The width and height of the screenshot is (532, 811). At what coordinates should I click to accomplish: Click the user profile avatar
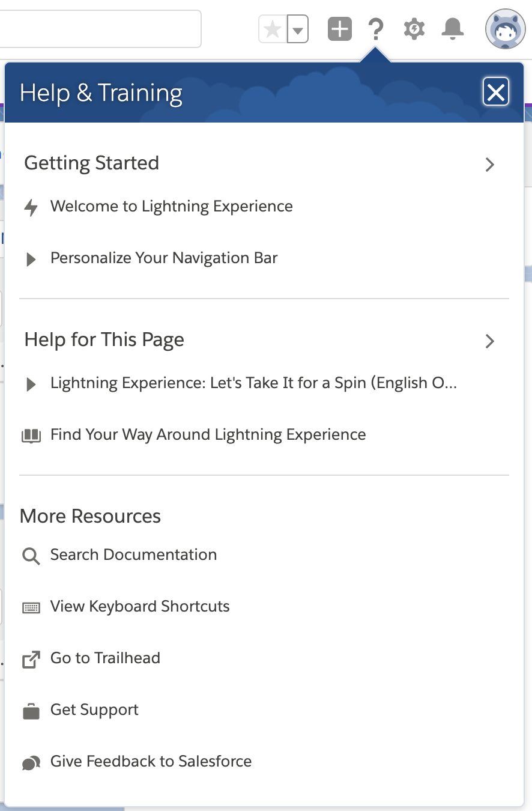(505, 29)
